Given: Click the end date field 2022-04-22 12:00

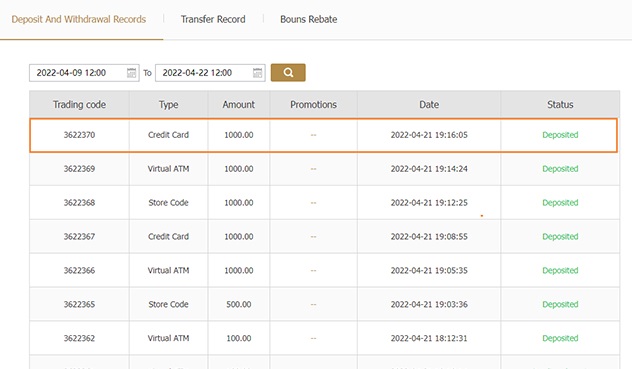Looking at the screenshot, I should [x=210, y=73].
